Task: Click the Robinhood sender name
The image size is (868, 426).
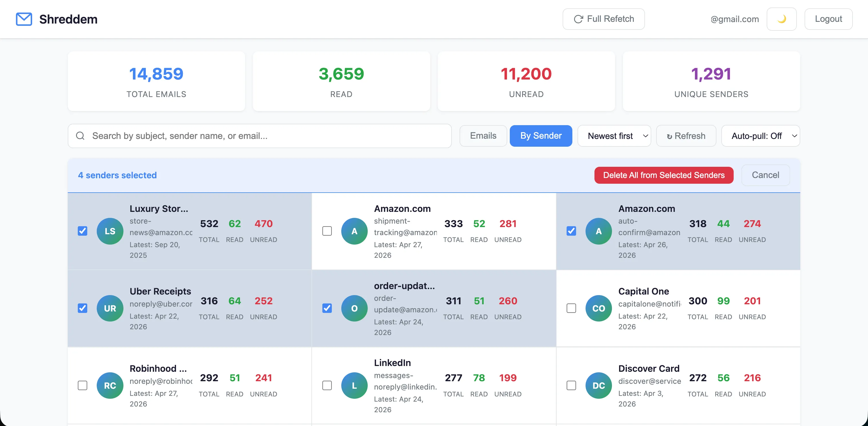Action: coord(158,368)
